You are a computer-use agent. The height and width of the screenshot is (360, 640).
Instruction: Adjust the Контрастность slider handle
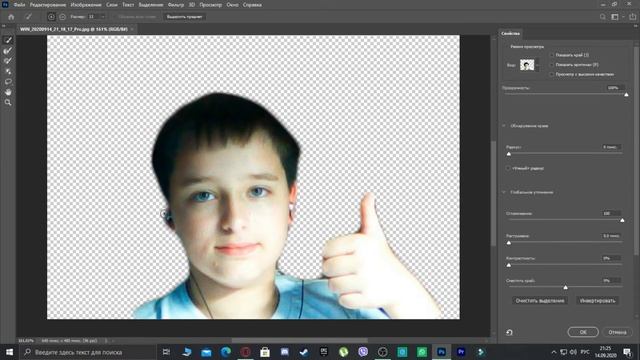coord(509,265)
